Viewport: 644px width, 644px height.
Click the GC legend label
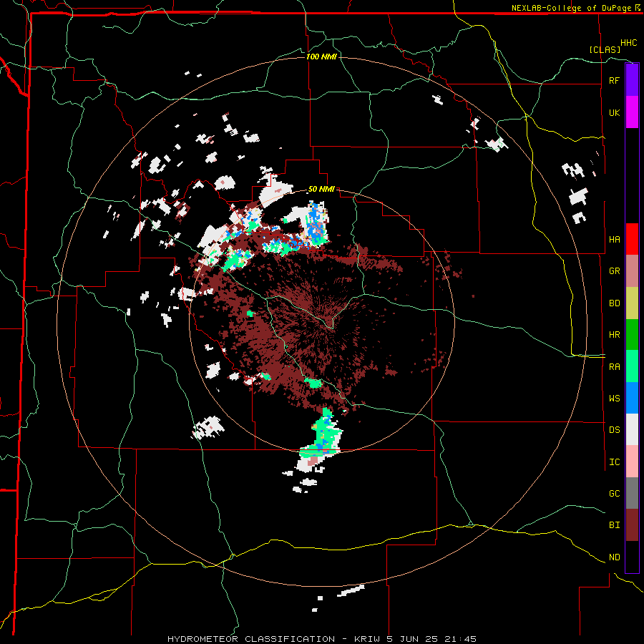614,494
